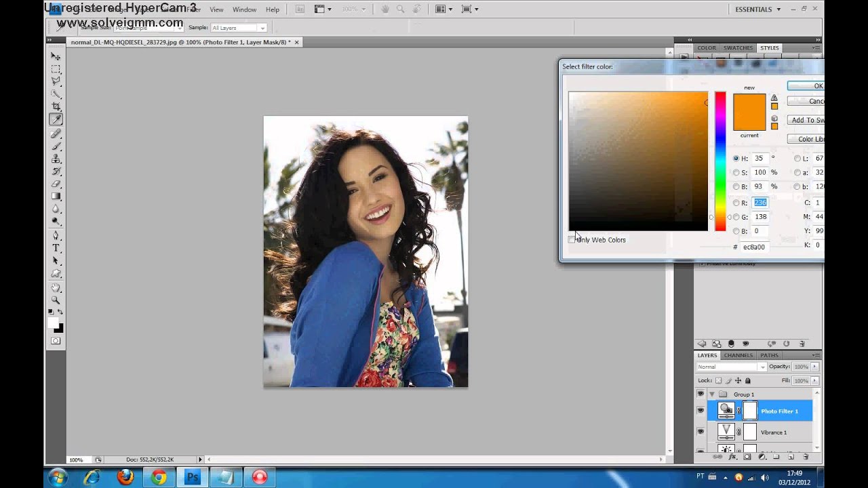Hide the Vibrance 1 layer
Image resolution: width=868 pixels, height=488 pixels.
[701, 432]
